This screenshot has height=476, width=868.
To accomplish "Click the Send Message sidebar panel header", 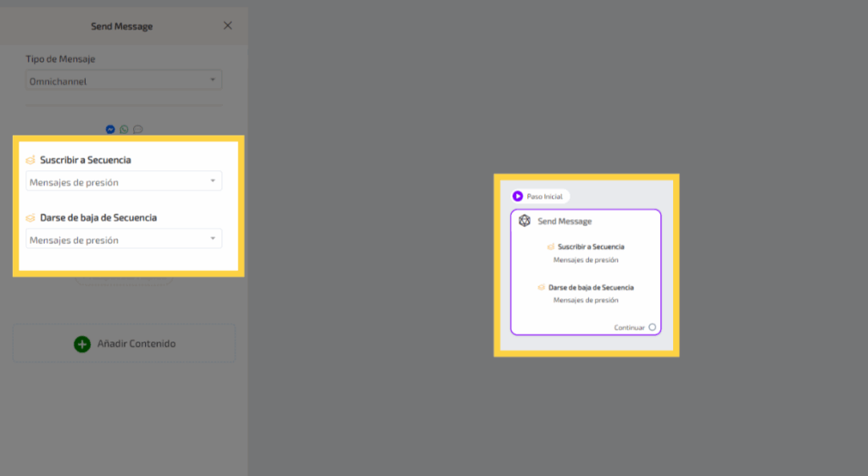I will tap(122, 26).
